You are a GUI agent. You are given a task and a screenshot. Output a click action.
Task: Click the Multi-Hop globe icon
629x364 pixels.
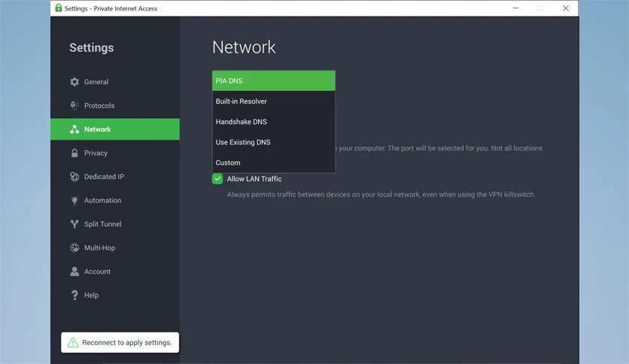tap(74, 247)
